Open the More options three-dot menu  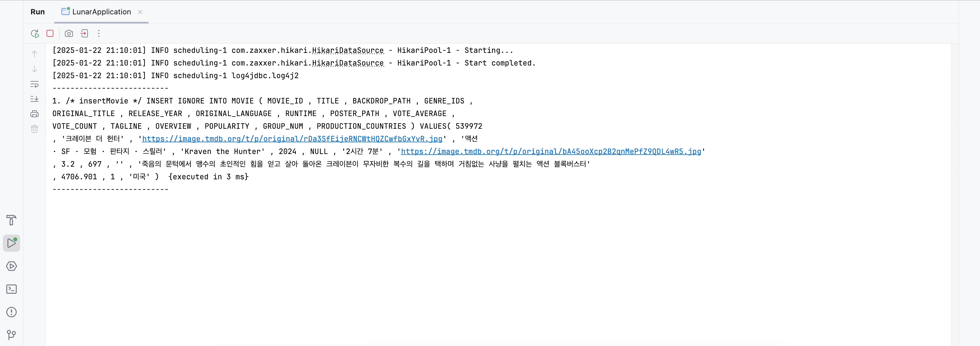click(99, 34)
